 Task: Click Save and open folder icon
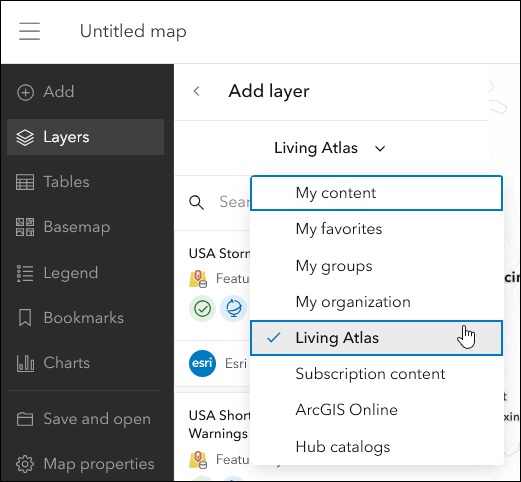click(x=25, y=419)
